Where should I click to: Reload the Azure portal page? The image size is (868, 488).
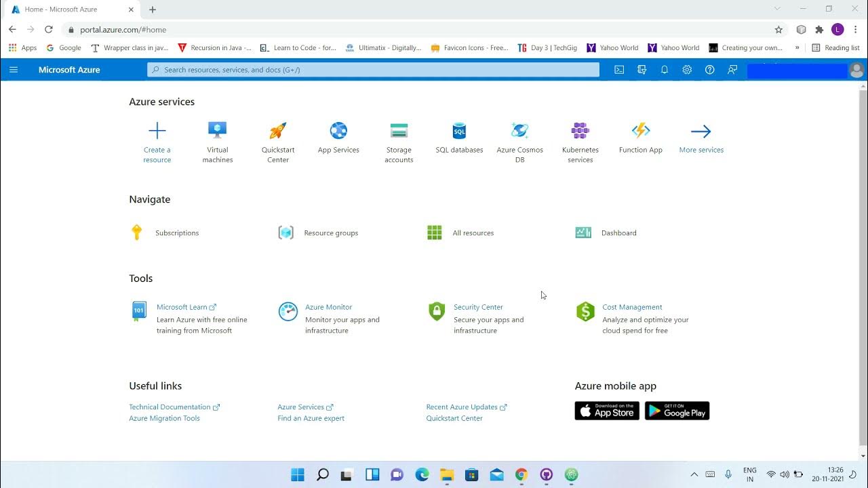48,30
